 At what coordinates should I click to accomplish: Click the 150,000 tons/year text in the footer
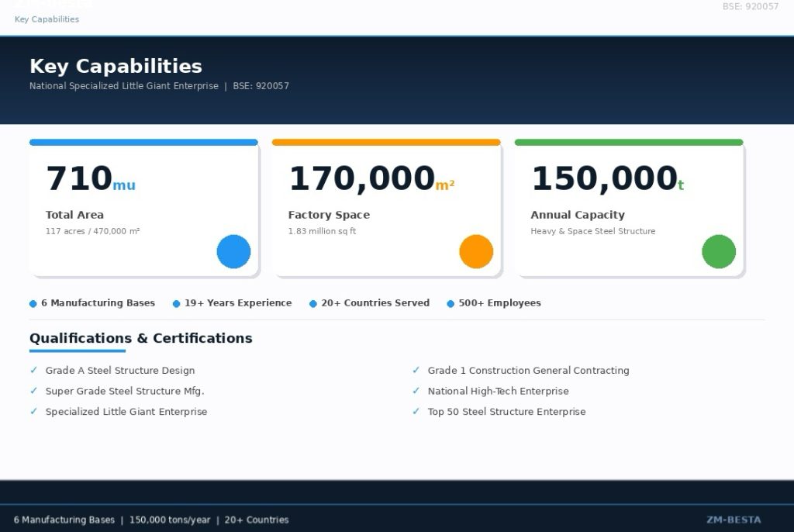(x=170, y=520)
